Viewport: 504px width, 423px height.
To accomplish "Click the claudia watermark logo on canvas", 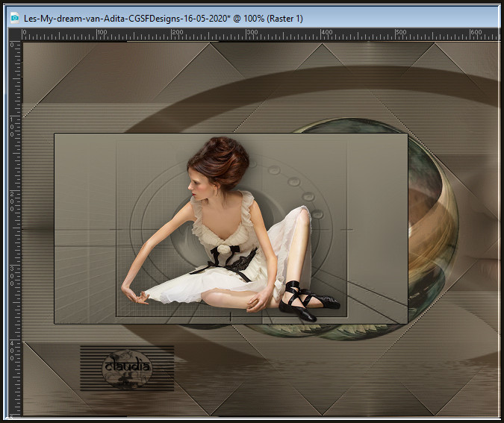I will coord(127,369).
